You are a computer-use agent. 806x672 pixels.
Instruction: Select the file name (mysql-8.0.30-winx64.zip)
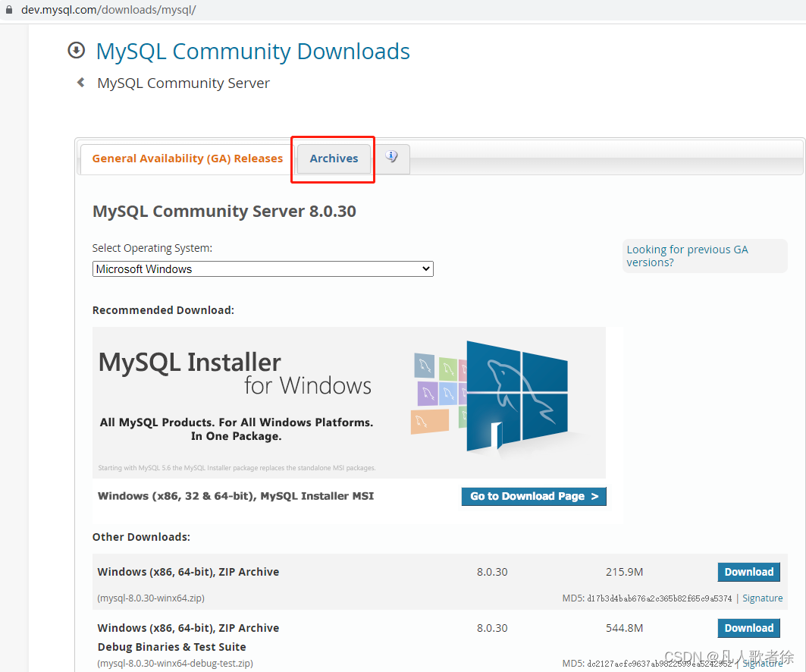pyautogui.click(x=151, y=598)
